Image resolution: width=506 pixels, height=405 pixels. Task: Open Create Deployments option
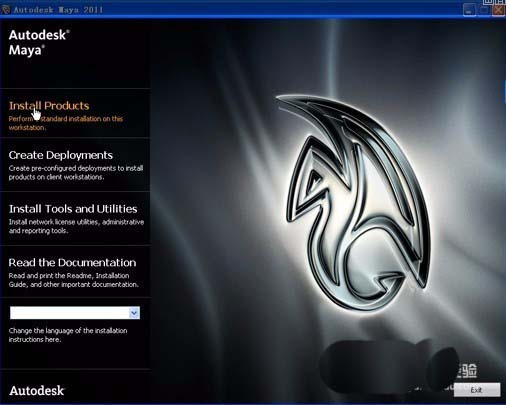point(61,155)
